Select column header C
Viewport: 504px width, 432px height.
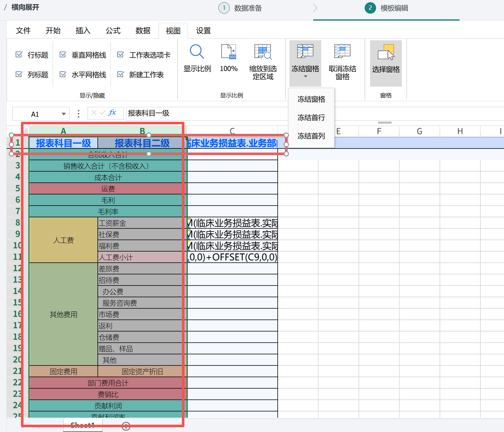(x=232, y=131)
